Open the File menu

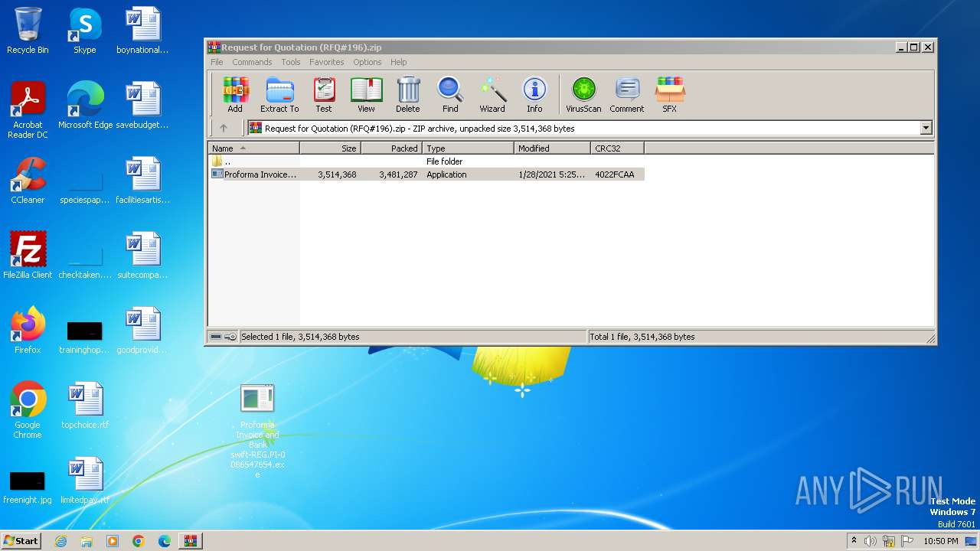pos(217,62)
